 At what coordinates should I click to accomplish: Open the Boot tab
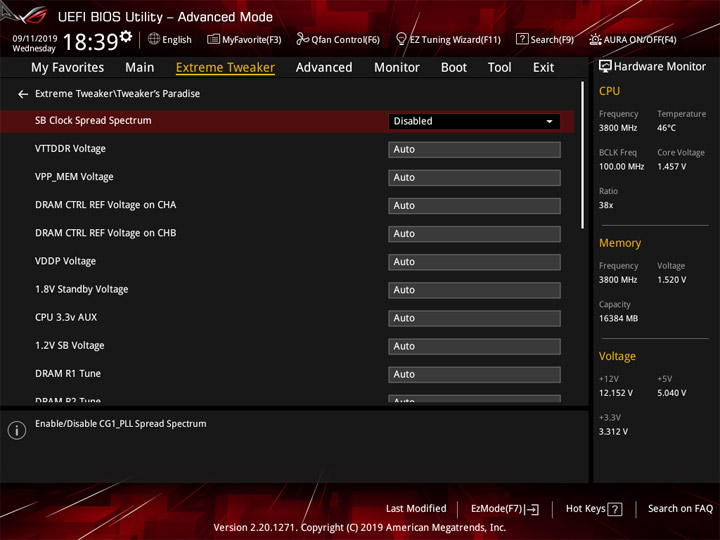pyautogui.click(x=454, y=68)
